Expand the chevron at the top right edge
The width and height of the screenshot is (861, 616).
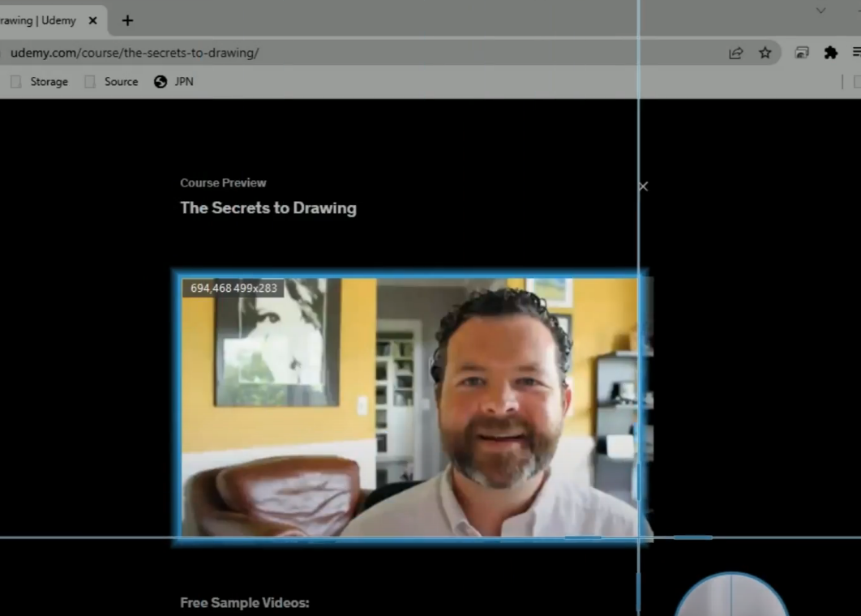(x=821, y=11)
